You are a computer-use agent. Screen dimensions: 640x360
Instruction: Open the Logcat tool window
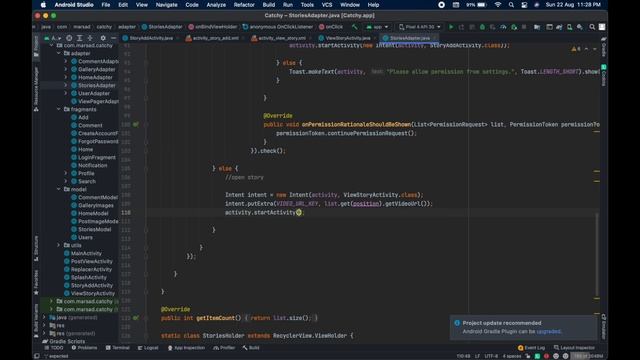(148, 348)
